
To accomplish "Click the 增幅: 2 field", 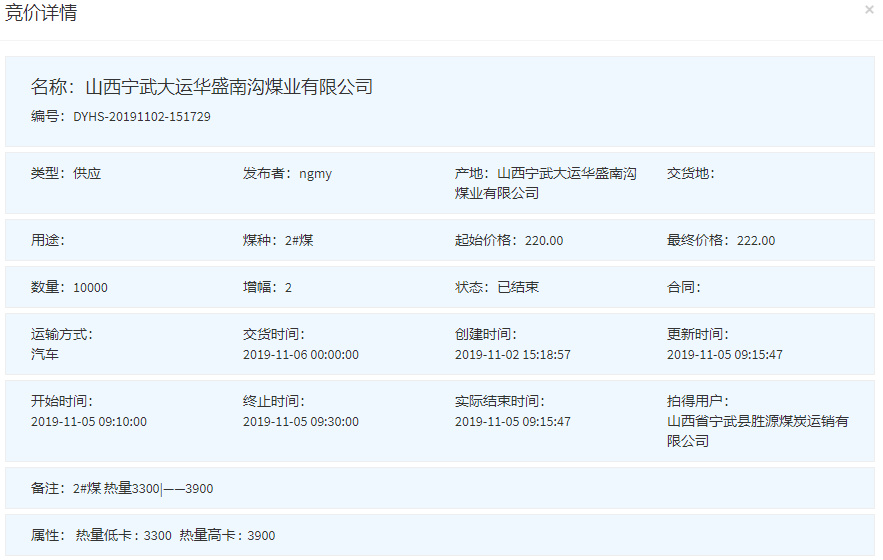I will [x=267, y=287].
